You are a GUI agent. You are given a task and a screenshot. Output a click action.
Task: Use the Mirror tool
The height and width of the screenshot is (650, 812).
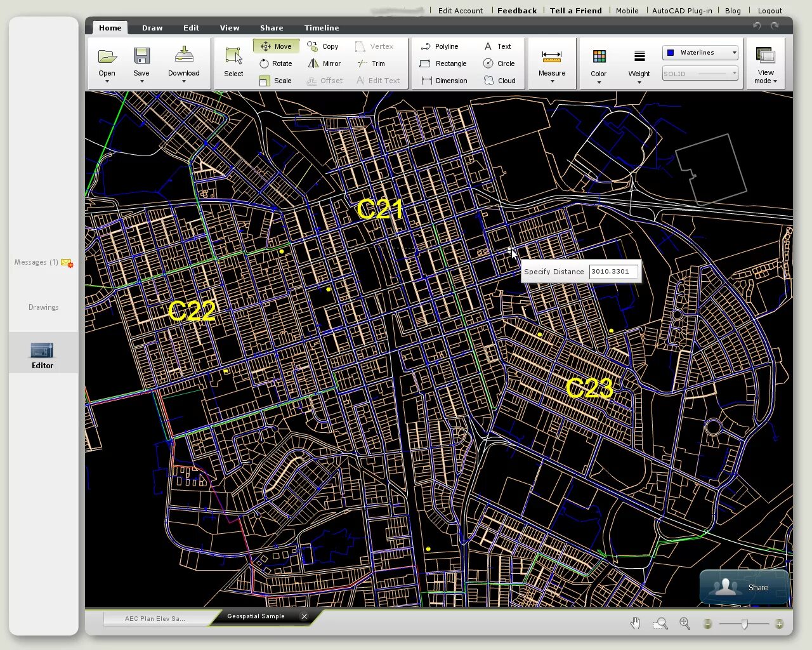(324, 63)
